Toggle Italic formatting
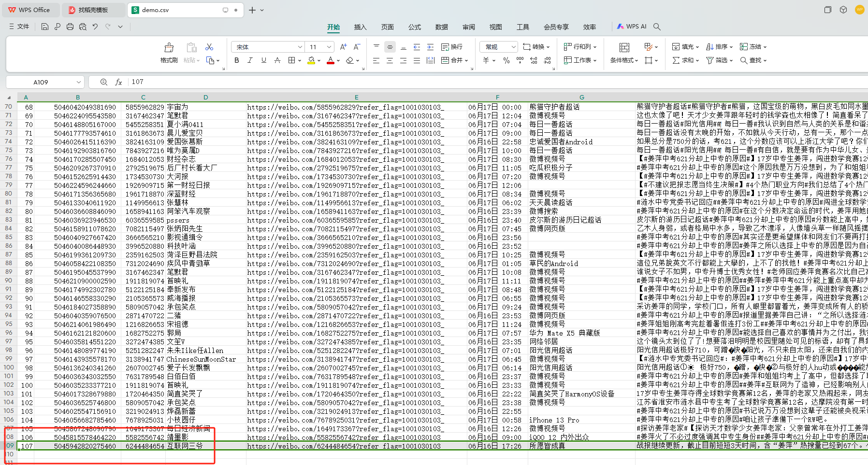 tap(250, 60)
